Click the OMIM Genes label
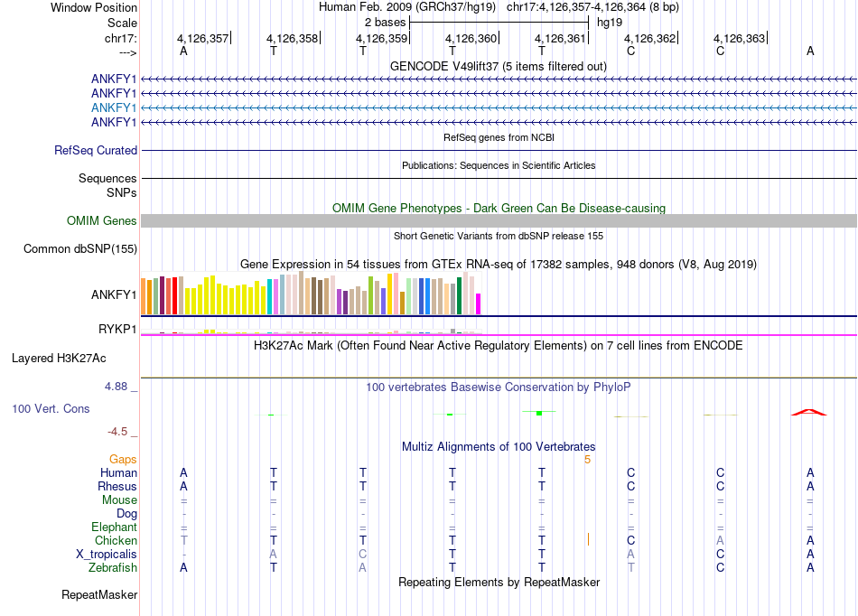Screen dimensions: 858x616 tap(102, 220)
